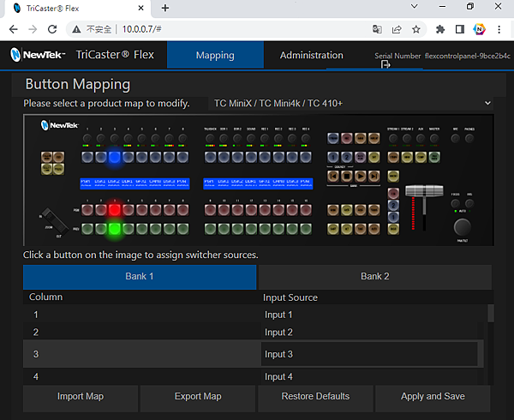This screenshot has width=514, height=420.
Task: Click blue '2' delegate button beside T-bar
Action: click(393, 206)
